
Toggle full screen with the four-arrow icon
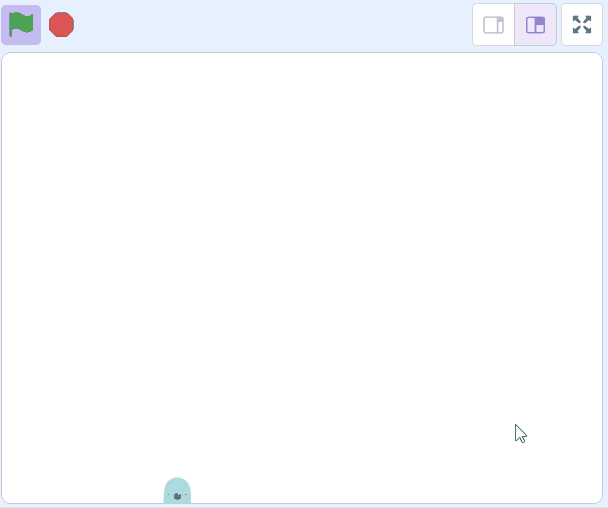[x=582, y=25]
